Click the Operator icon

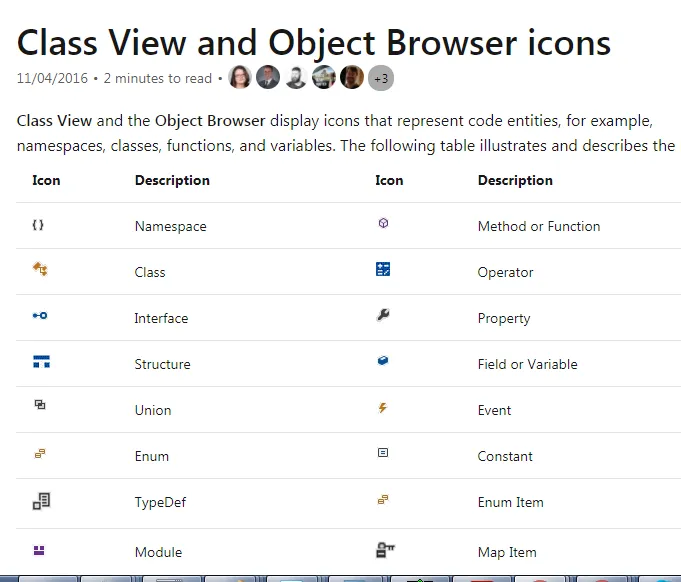click(x=383, y=269)
